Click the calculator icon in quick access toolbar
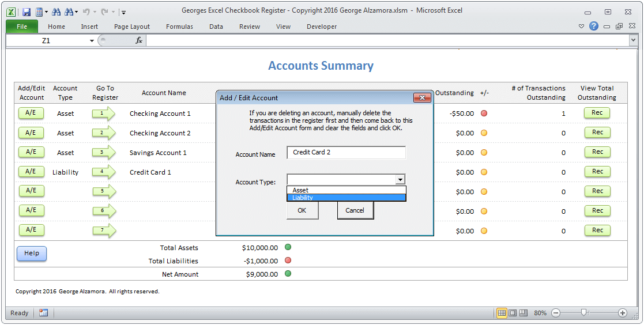 coord(39,12)
